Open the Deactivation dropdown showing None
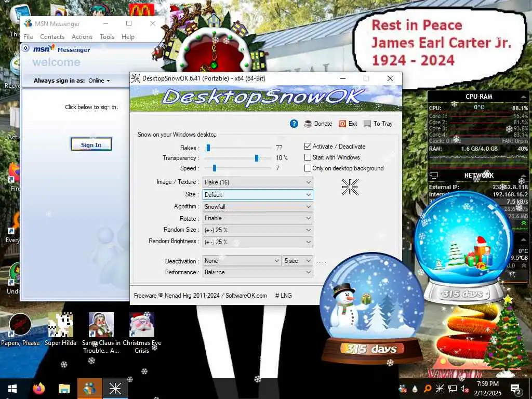Screen dimensions: 532x399 [242, 261]
